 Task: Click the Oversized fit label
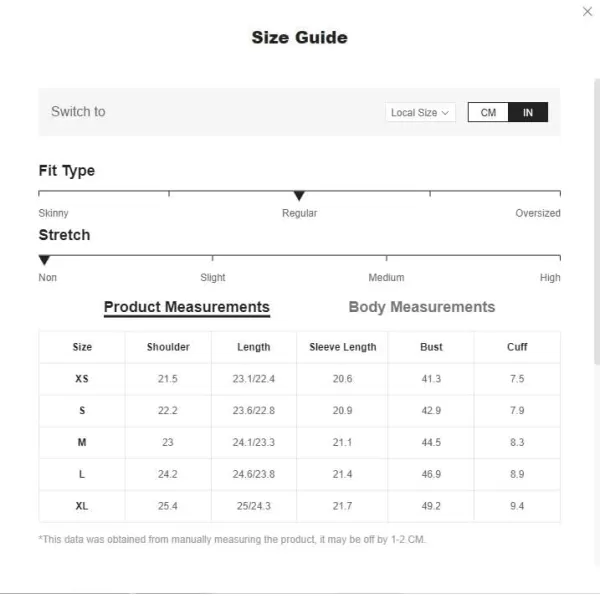[x=538, y=213]
